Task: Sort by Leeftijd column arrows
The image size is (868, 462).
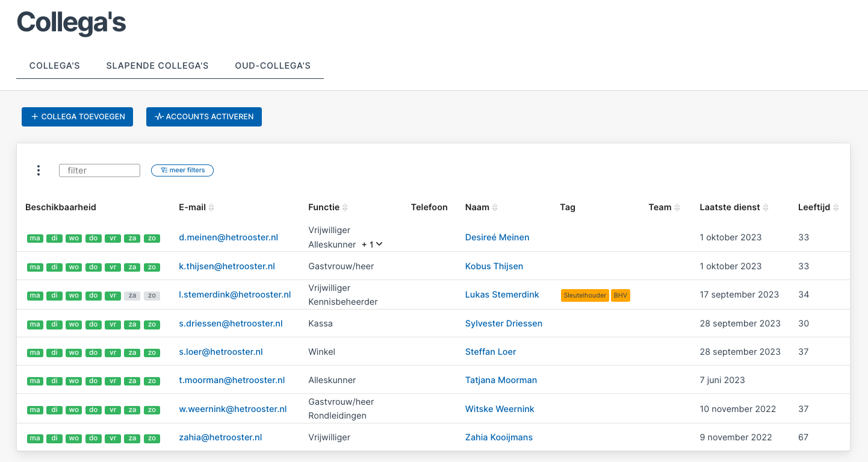Action: tap(836, 207)
